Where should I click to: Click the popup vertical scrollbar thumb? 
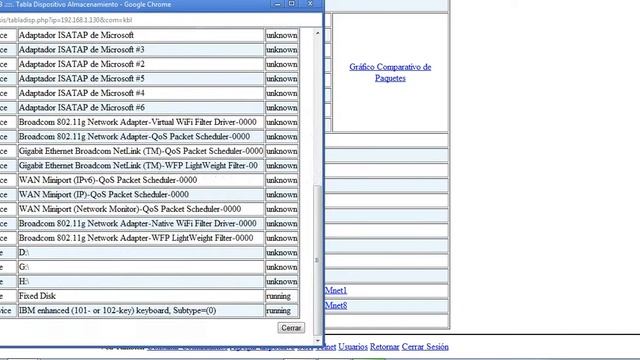click(317, 260)
